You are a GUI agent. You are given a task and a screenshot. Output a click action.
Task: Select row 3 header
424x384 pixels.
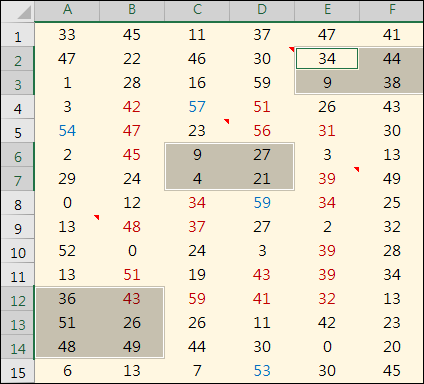tap(18, 83)
